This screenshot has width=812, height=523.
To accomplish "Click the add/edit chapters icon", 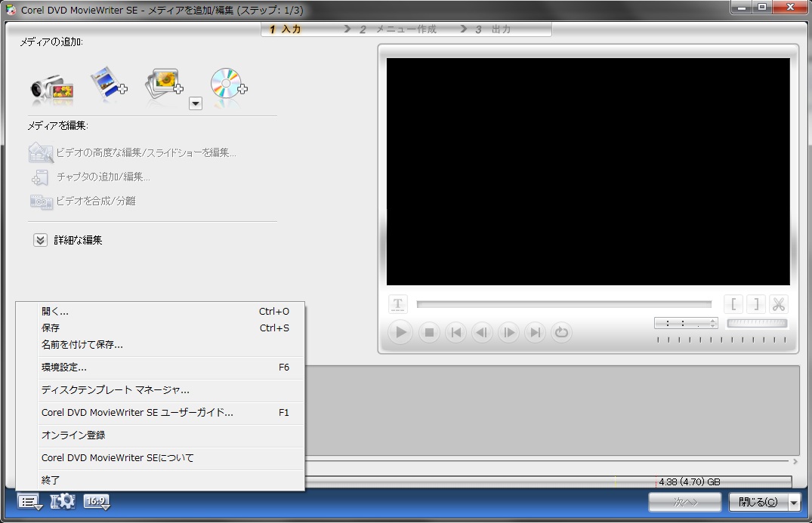I will 40,177.
